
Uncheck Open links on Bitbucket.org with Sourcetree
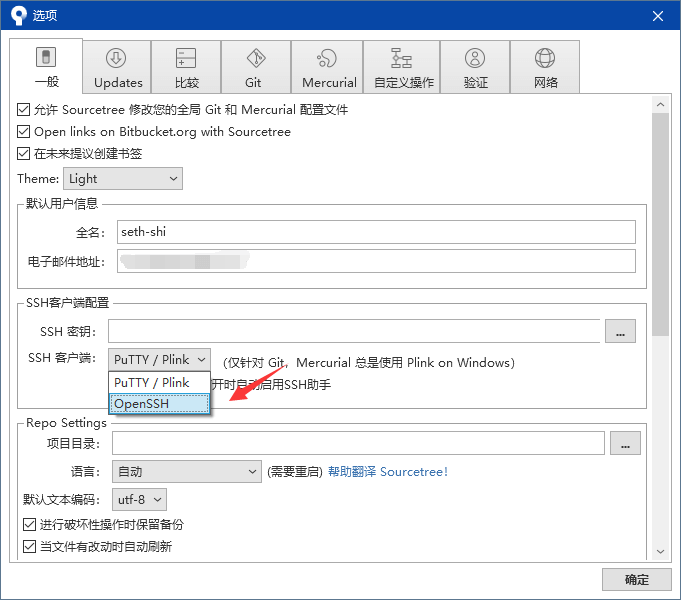(23, 131)
